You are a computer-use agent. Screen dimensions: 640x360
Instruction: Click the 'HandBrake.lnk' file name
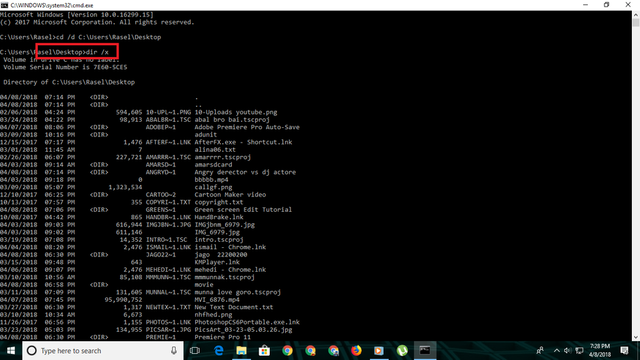pyautogui.click(x=219, y=217)
